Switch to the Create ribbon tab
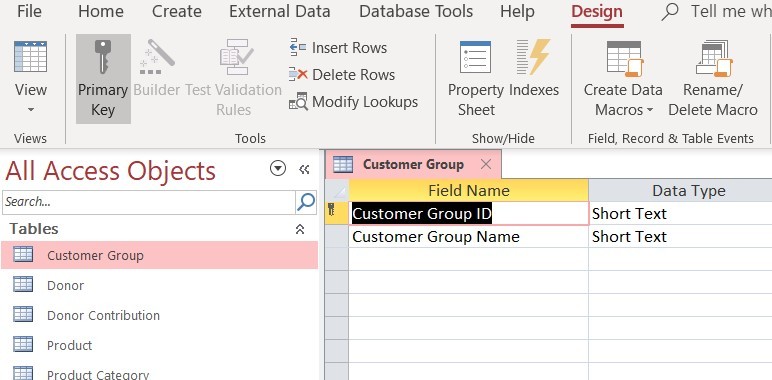The height and width of the screenshot is (380, 772). (177, 11)
